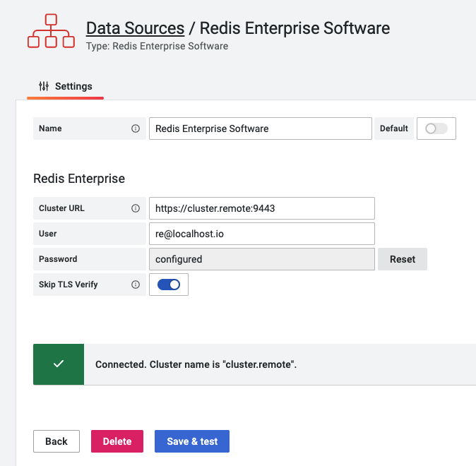Image resolution: width=476 pixels, height=466 pixels.
Task: Go back with the Back button
Action: (x=56, y=441)
